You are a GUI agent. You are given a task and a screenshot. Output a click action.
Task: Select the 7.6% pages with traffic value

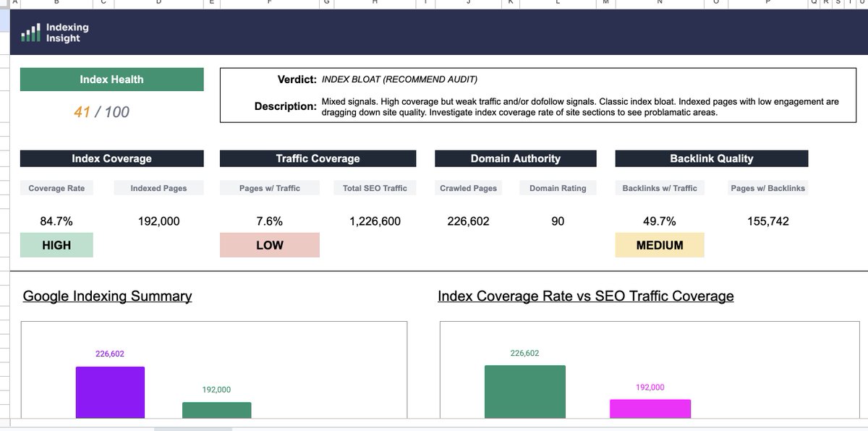(x=269, y=221)
